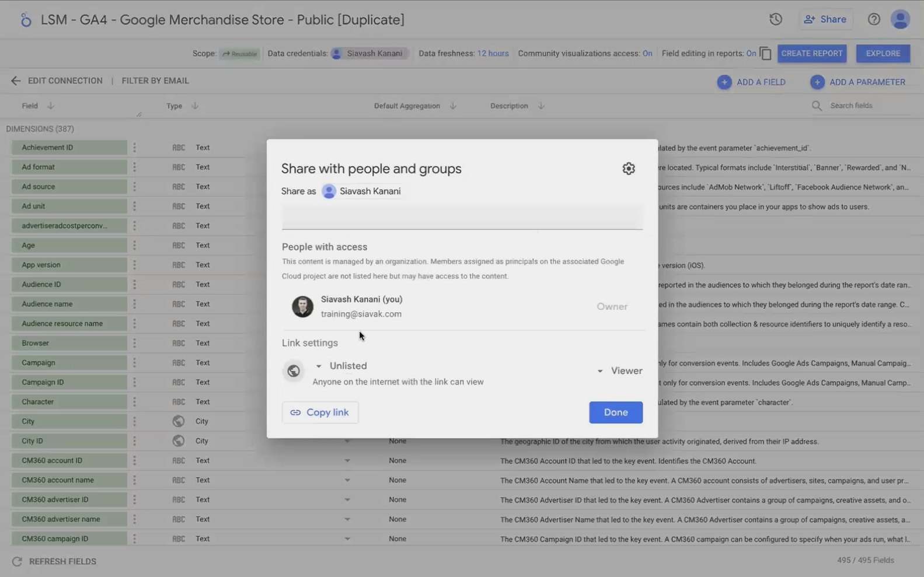Select the advertiseradcostperconv field

pos(69,226)
